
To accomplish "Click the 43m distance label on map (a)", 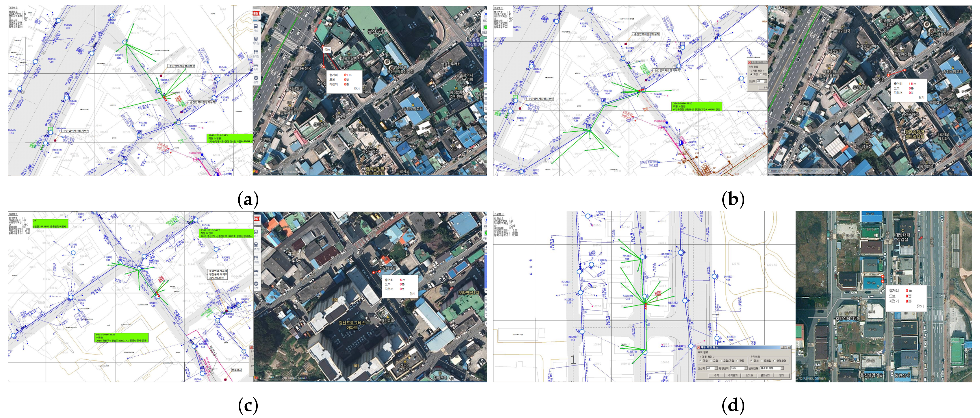I will (327, 50).
